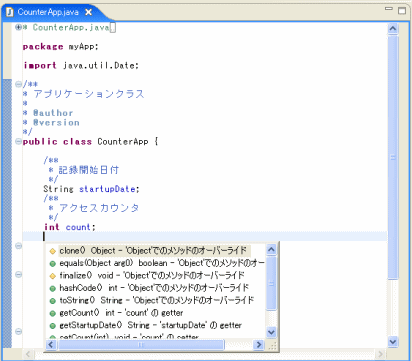Click green icon next to toString()
The image size is (412, 361).
(52, 301)
